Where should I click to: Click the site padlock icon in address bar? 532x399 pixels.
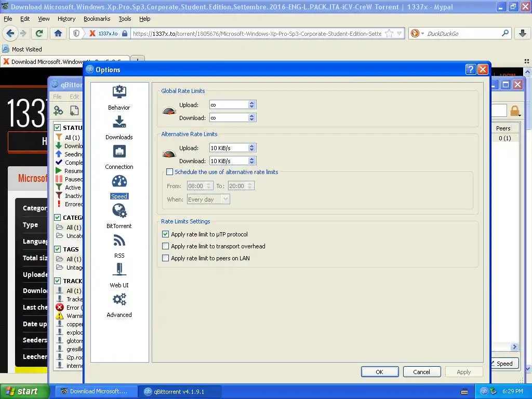(x=125, y=33)
